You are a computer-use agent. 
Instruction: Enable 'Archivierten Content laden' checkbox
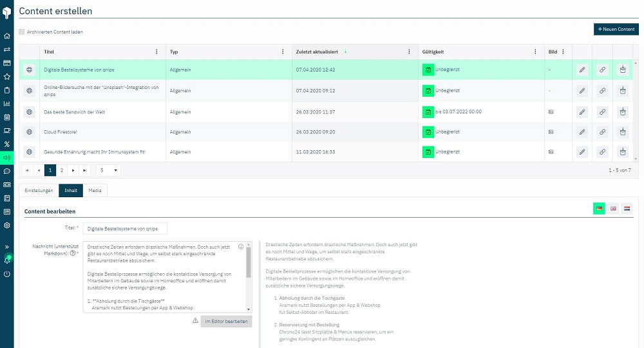(x=22, y=32)
